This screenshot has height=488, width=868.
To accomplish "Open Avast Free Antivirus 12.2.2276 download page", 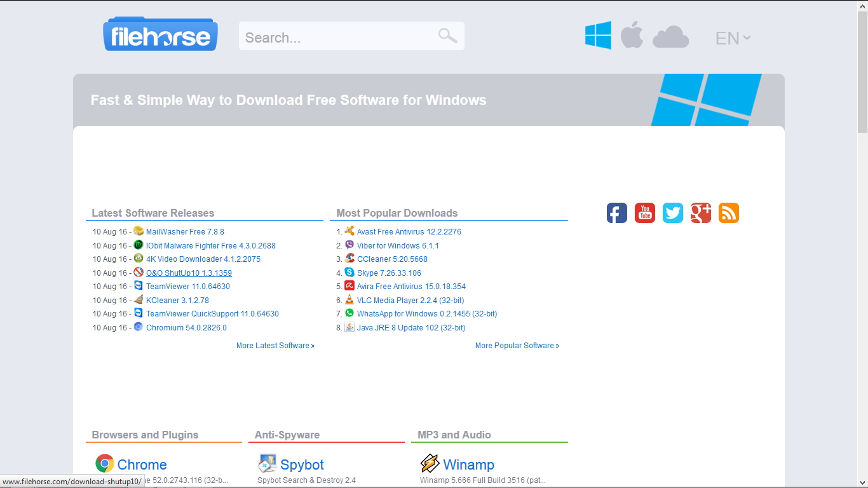I will [409, 231].
